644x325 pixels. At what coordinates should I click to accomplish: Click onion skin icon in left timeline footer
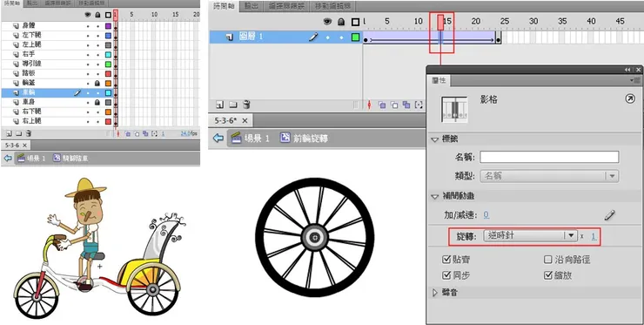(127, 133)
